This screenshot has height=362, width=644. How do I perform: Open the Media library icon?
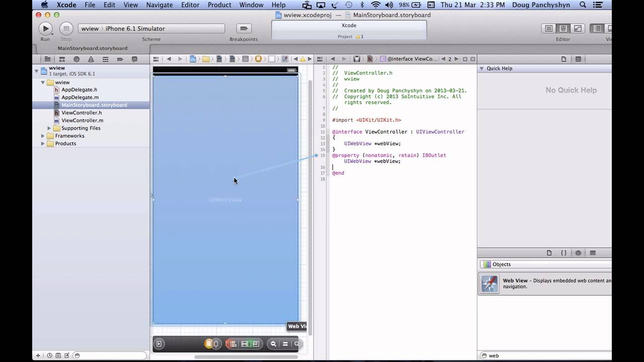(593, 253)
